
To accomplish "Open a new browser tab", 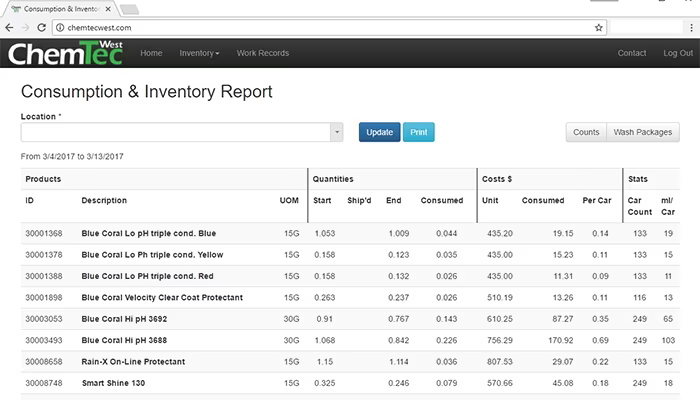I will click(x=129, y=9).
